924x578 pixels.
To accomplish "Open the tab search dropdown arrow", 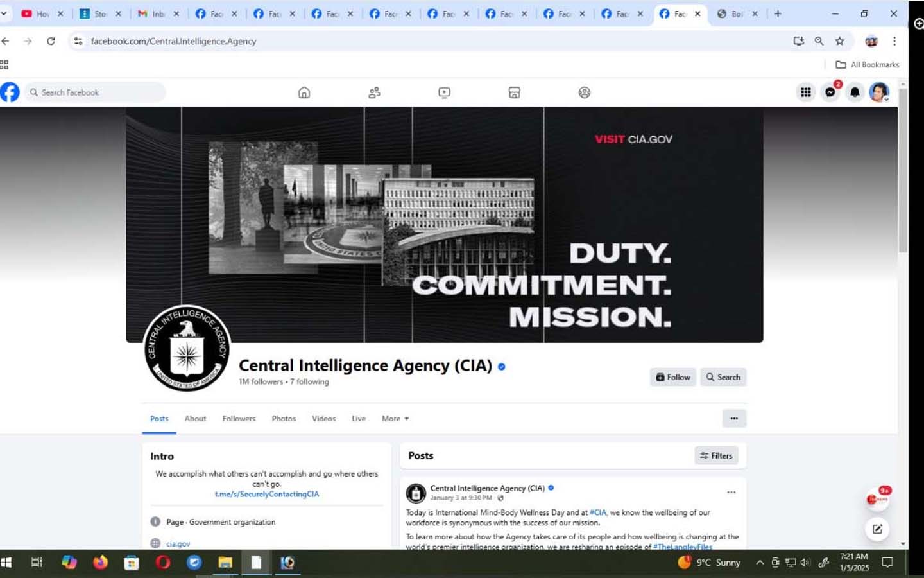I will (4, 13).
